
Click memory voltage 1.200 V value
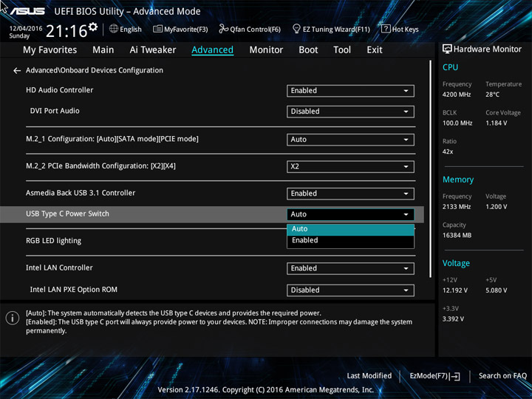coord(496,207)
